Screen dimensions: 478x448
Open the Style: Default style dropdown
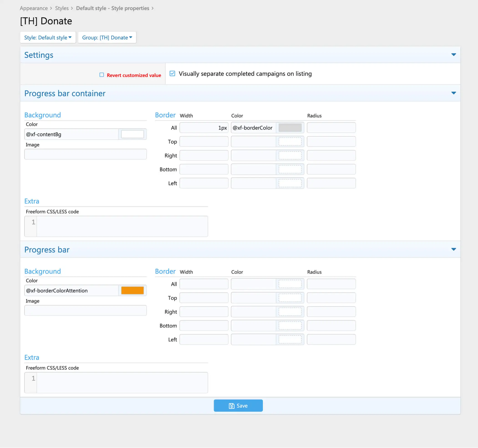coord(48,38)
